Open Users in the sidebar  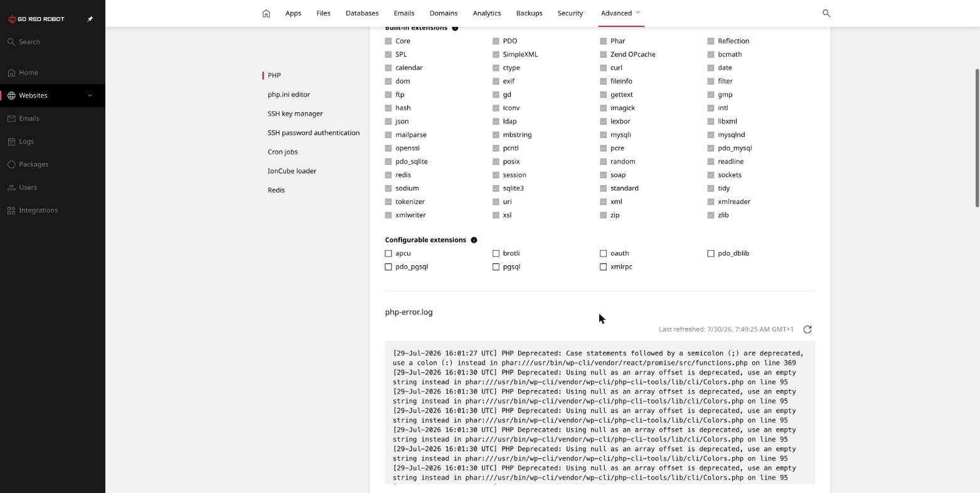(x=53, y=187)
